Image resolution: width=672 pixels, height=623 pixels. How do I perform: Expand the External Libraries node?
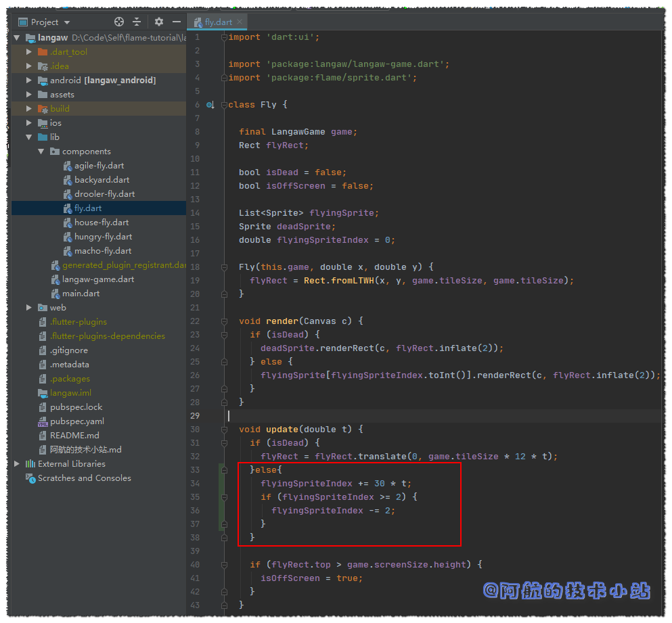click(x=18, y=464)
